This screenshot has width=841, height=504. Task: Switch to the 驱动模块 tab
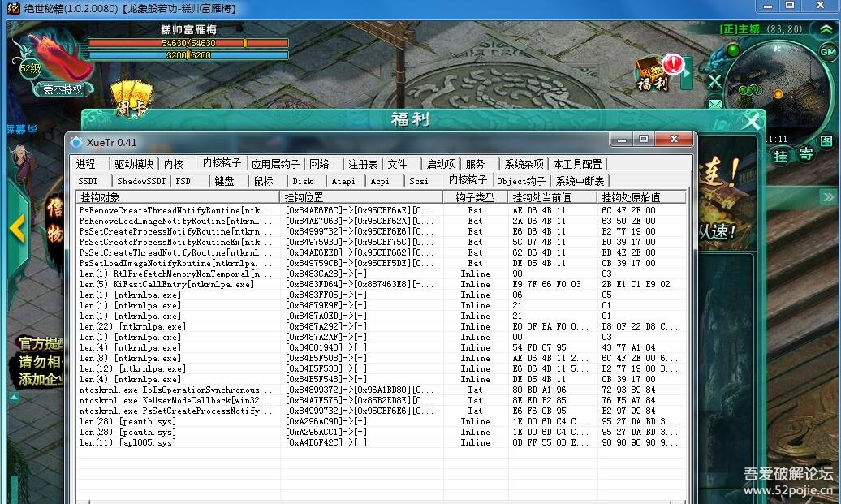[x=134, y=164]
